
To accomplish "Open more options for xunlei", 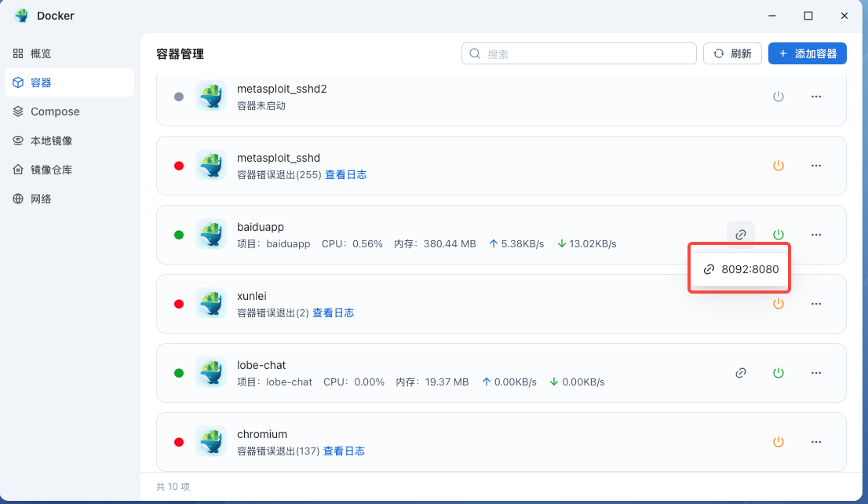I will pyautogui.click(x=816, y=304).
